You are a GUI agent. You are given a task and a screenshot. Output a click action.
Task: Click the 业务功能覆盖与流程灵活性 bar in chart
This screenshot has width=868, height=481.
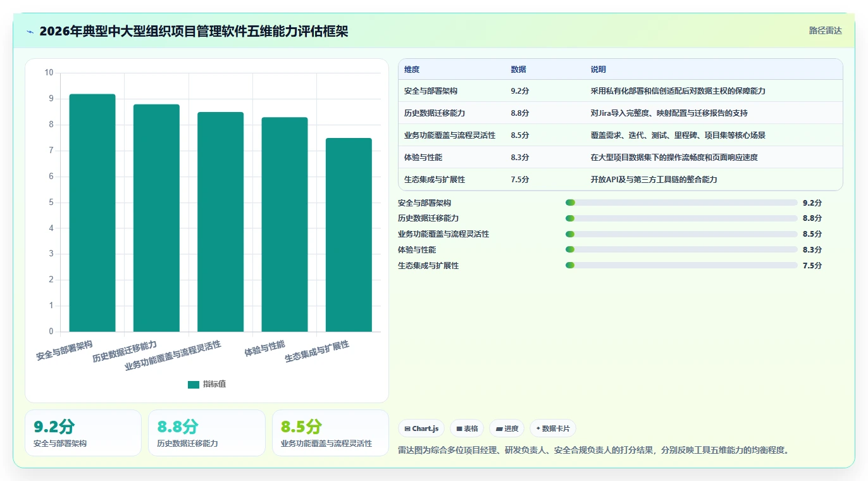coord(221,222)
